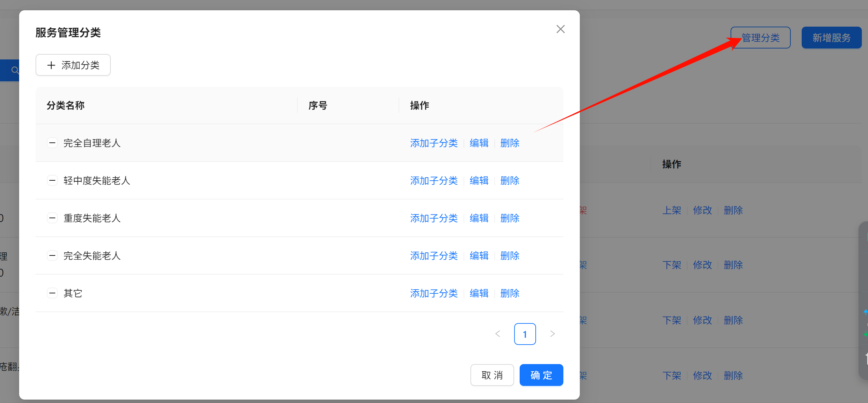Go to next page arrow
This screenshot has width=868, height=403.
click(552, 334)
